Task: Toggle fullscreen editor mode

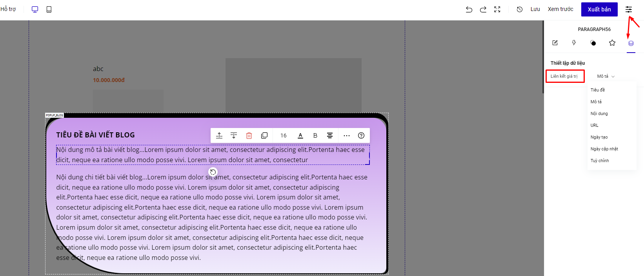Action: pos(497,9)
